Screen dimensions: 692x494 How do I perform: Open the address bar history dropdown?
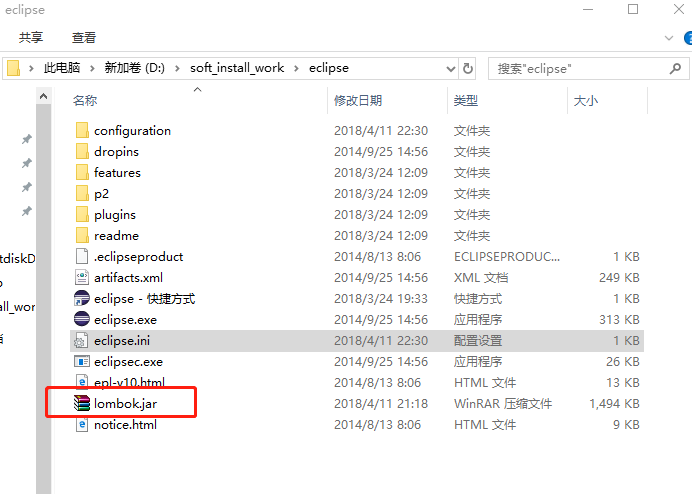(x=451, y=69)
